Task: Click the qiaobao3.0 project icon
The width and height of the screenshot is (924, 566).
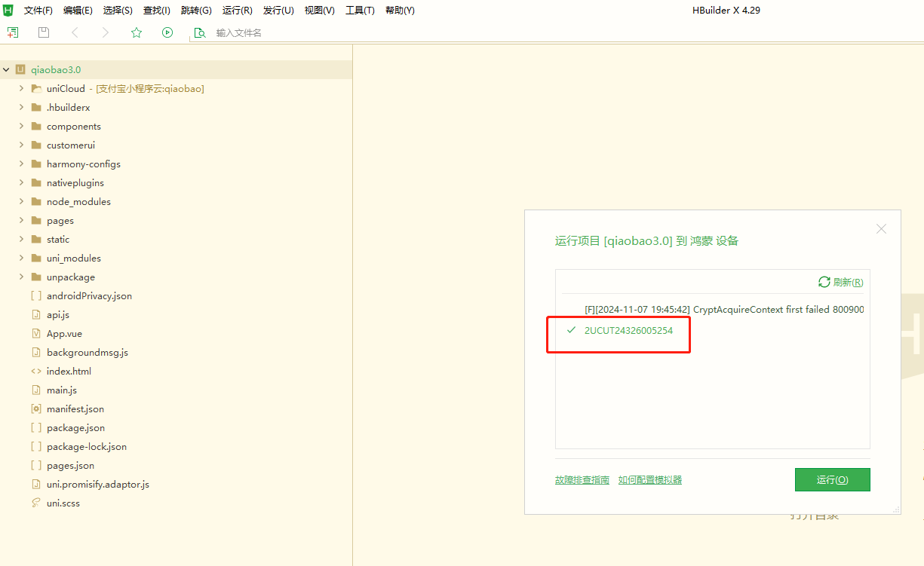Action: tap(20, 69)
